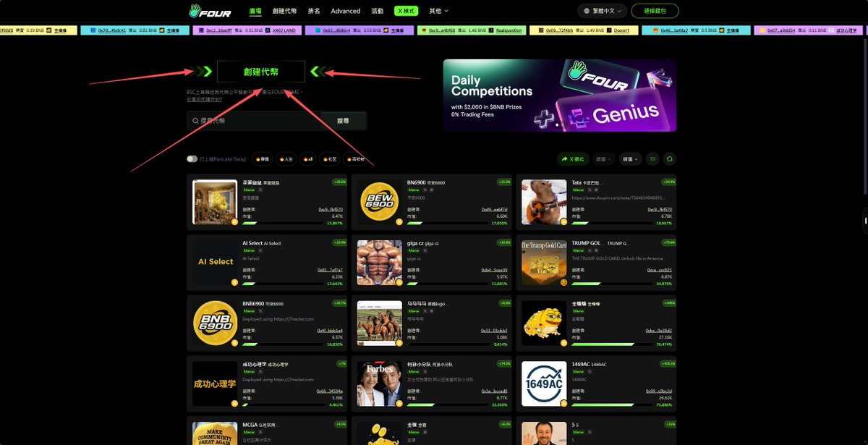Viewport: 868px width, 445px height.
Task: Click creator address 0x81...7ef7a7 on AI Select
Action: (x=331, y=269)
